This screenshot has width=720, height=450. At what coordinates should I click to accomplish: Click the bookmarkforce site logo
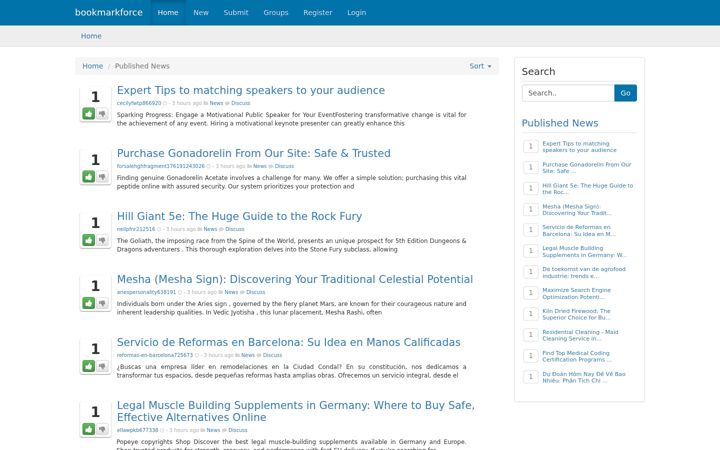click(x=109, y=12)
